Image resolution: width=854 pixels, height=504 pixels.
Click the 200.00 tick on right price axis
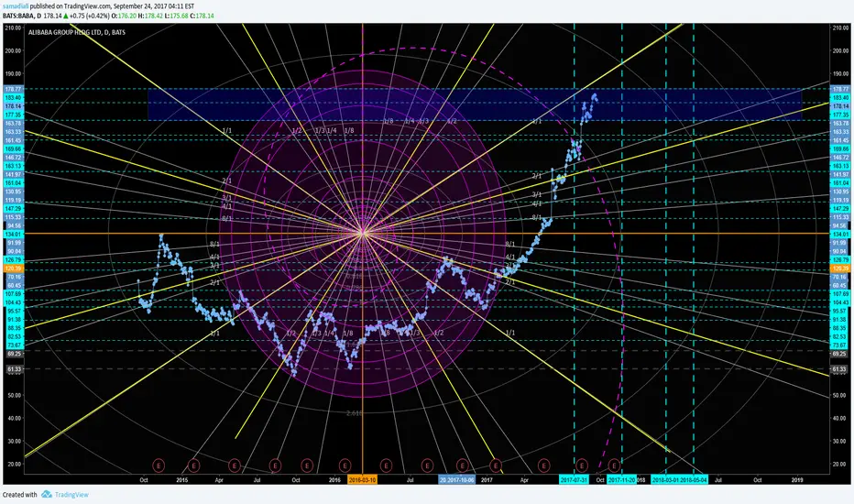[840, 50]
